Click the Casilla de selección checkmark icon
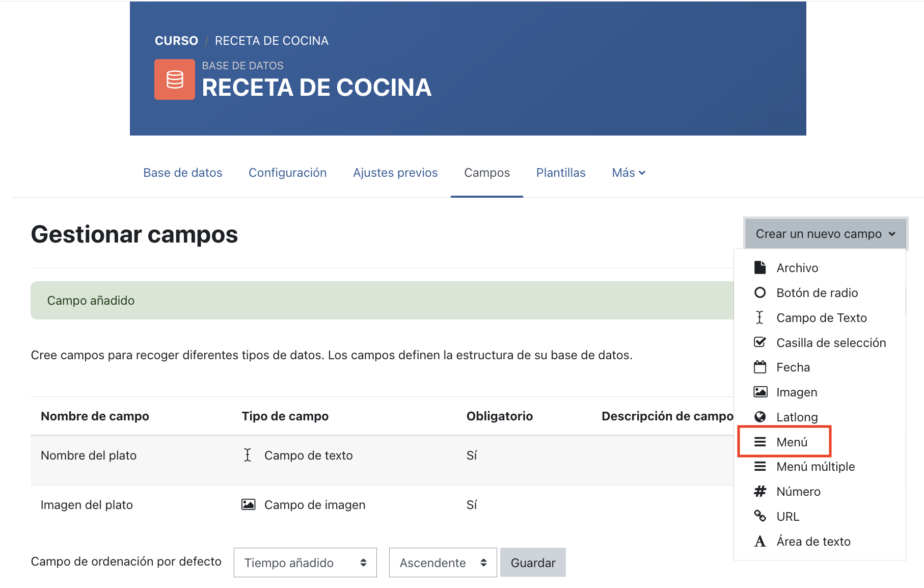924x588 pixels. (x=760, y=342)
